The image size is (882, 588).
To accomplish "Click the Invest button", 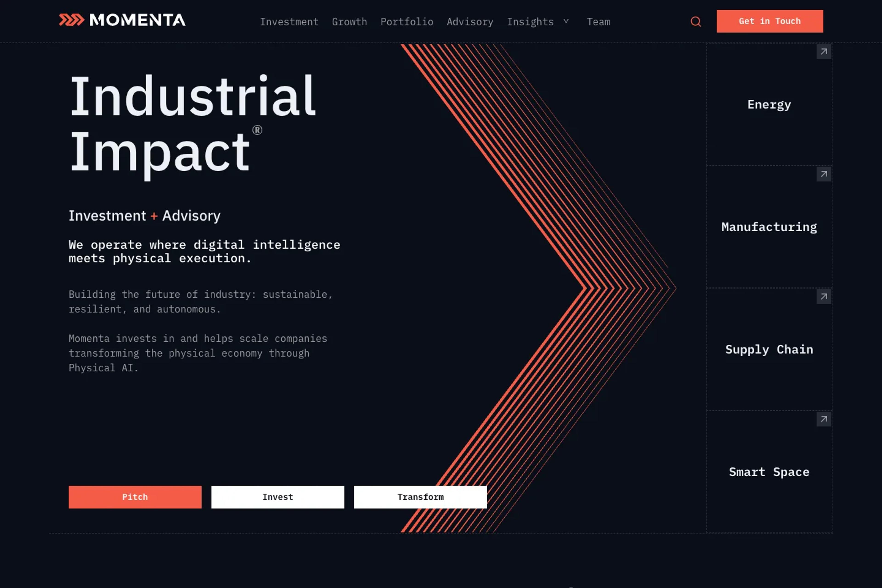I will pos(277,497).
